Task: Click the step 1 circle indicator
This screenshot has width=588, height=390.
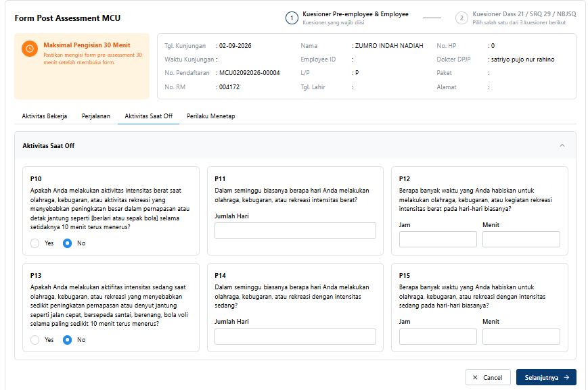Action: pyautogui.click(x=292, y=18)
